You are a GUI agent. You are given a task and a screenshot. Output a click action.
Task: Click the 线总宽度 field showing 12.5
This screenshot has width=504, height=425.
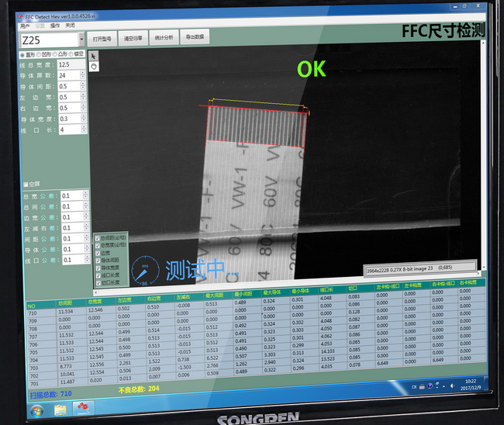(71, 64)
